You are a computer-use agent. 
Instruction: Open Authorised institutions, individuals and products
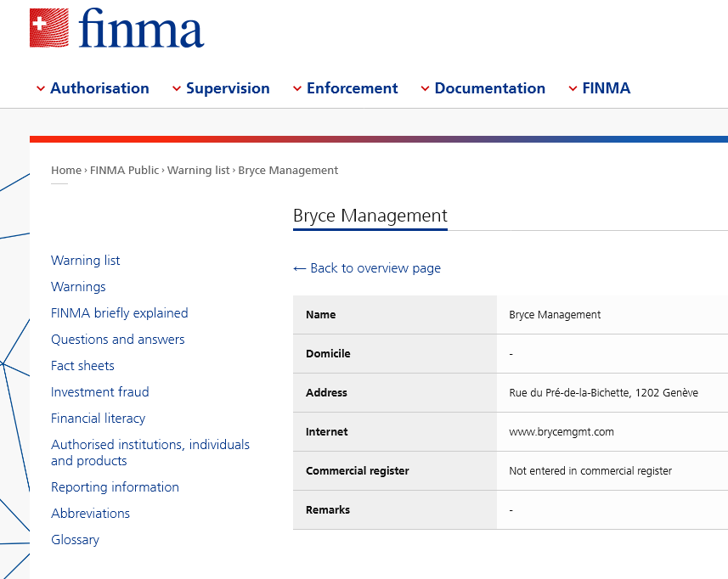point(150,453)
